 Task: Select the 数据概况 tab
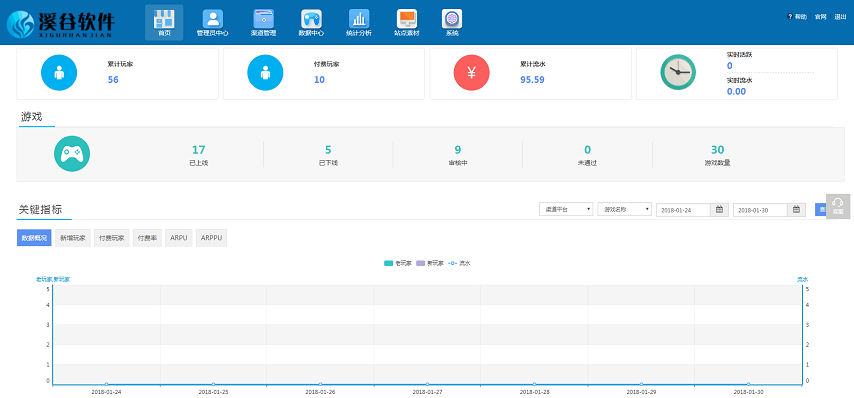[34, 238]
